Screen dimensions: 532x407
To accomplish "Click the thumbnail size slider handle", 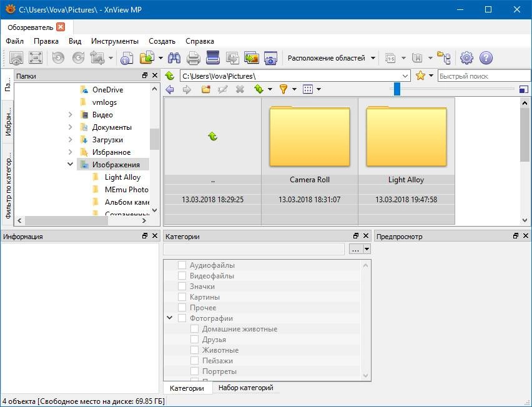I will click(397, 89).
